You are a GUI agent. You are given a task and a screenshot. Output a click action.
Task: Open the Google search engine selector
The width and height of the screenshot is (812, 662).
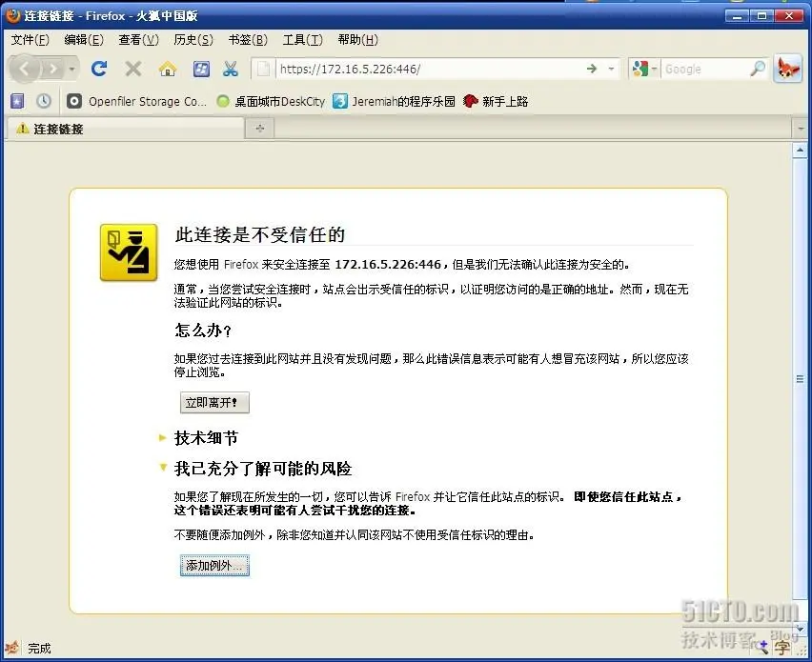pos(644,69)
